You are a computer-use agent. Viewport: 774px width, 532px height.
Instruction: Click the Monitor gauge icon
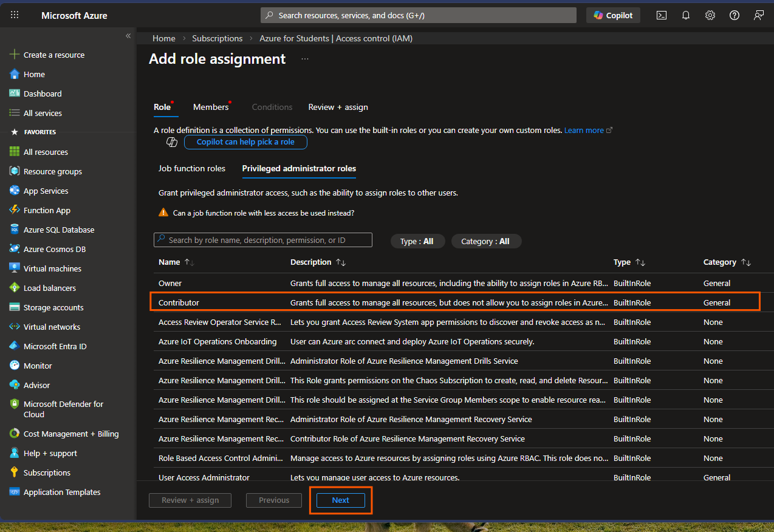pos(15,366)
